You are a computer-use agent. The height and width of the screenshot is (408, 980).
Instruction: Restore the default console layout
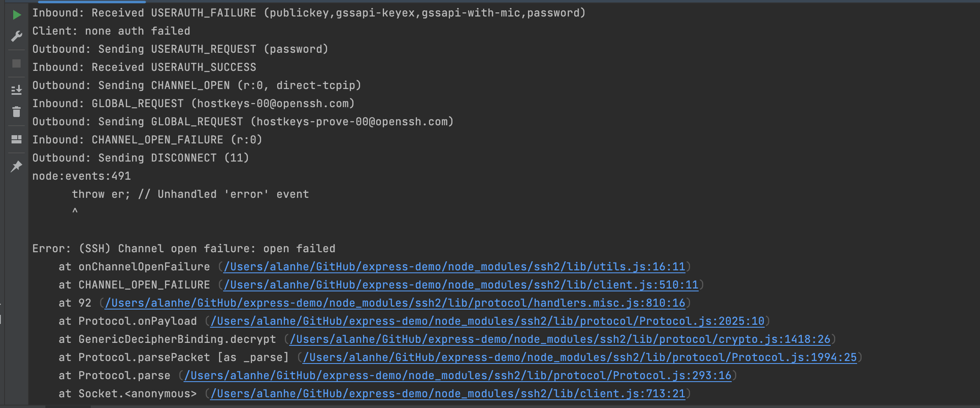[16, 139]
